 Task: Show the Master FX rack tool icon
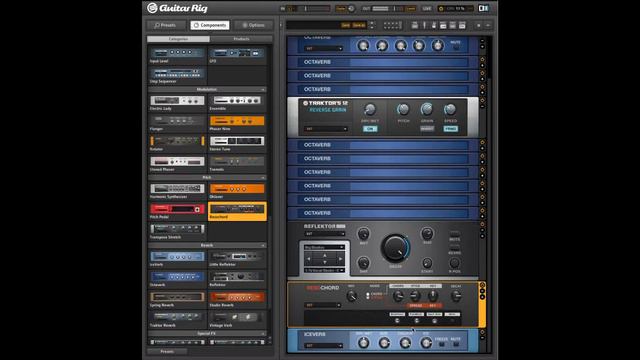(x=462, y=25)
